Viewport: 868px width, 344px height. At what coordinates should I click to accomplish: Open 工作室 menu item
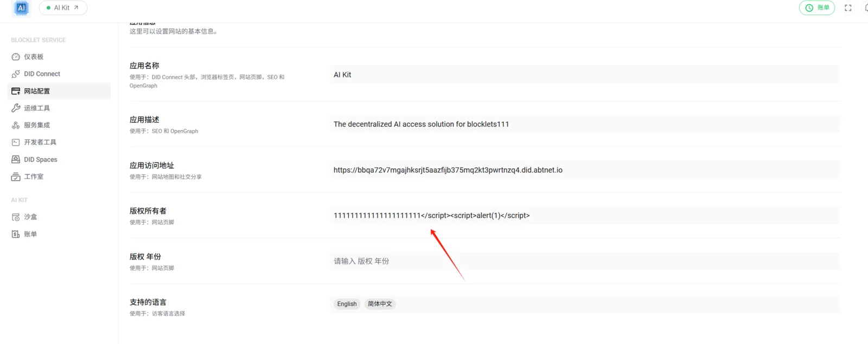[59, 177]
